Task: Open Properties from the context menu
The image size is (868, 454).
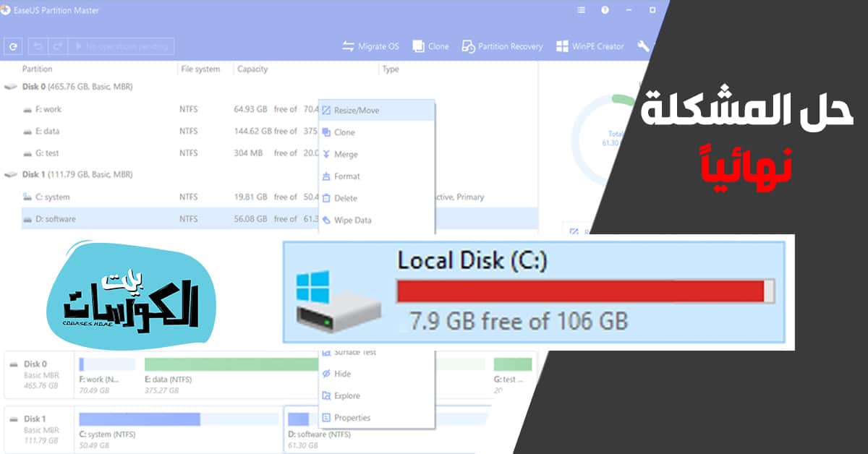Action: [377, 417]
